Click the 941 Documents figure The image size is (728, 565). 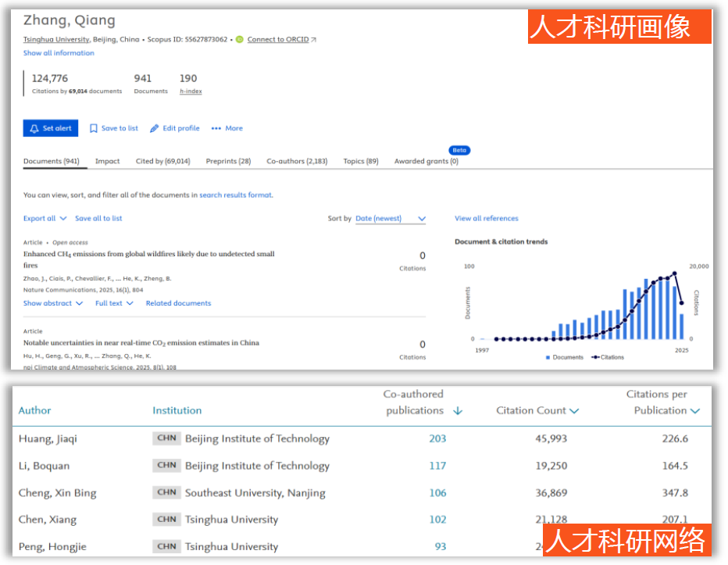tap(142, 78)
